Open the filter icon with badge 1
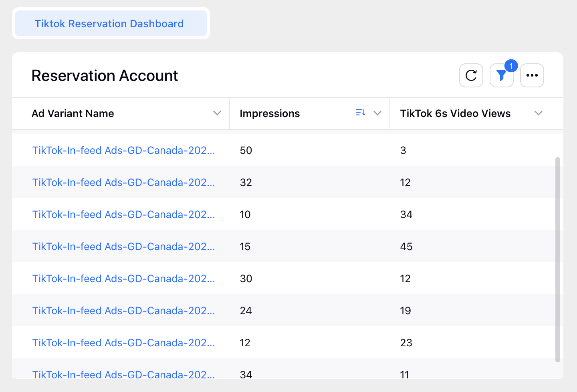 [x=502, y=75]
